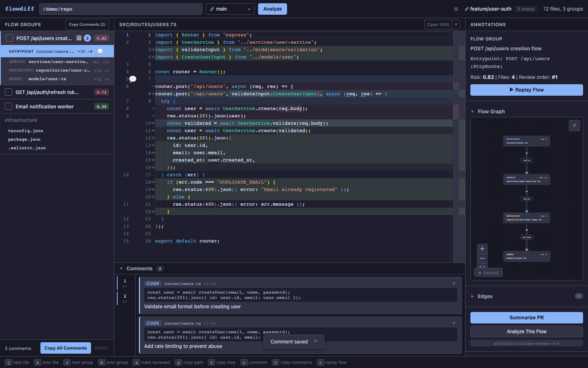This screenshot has height=368, width=588.
Task: Open repositories/user-repo file row
Action: click(x=57, y=70)
